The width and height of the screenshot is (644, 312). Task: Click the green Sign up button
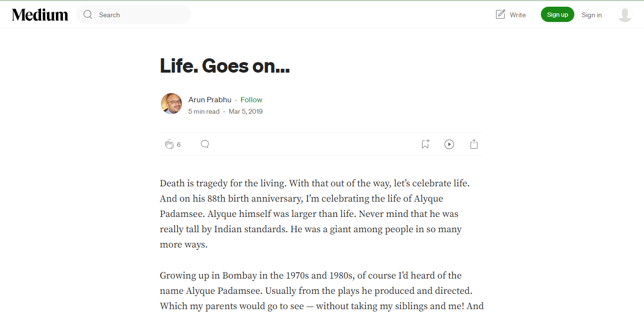[x=557, y=15]
